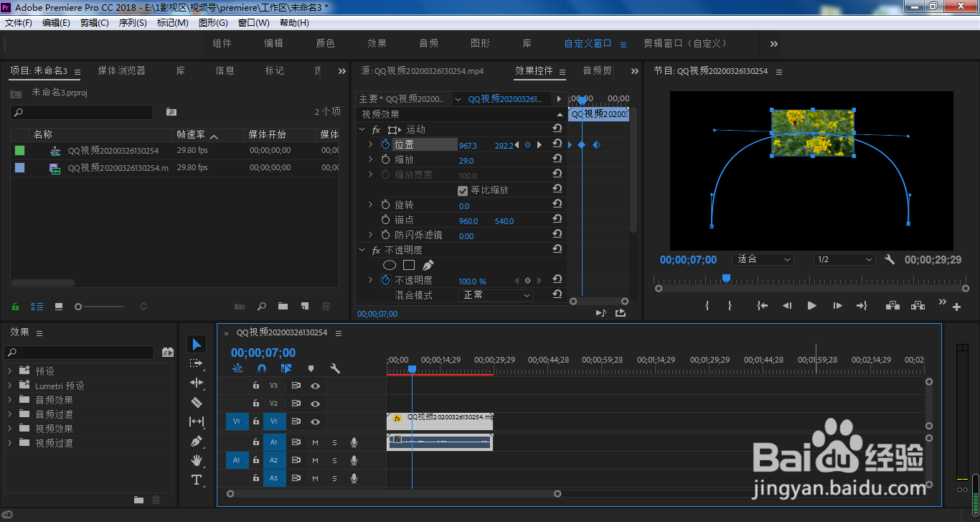980x522 pixels.
Task: Select the Track Select Forward tool
Action: coord(197,364)
